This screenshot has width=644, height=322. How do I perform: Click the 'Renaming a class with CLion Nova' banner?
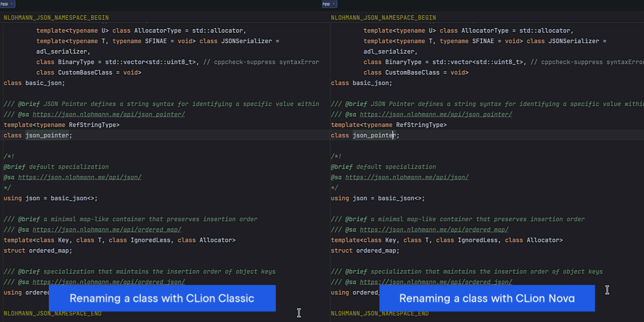[487, 298]
